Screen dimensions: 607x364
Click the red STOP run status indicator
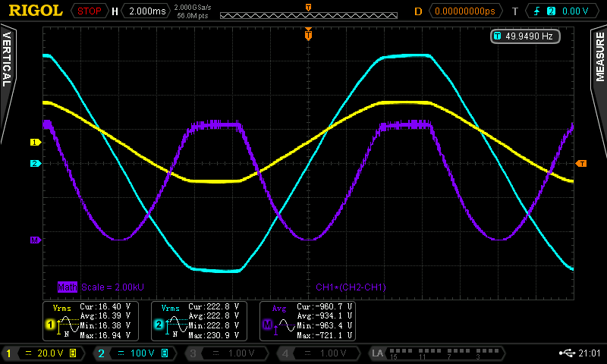(x=89, y=11)
